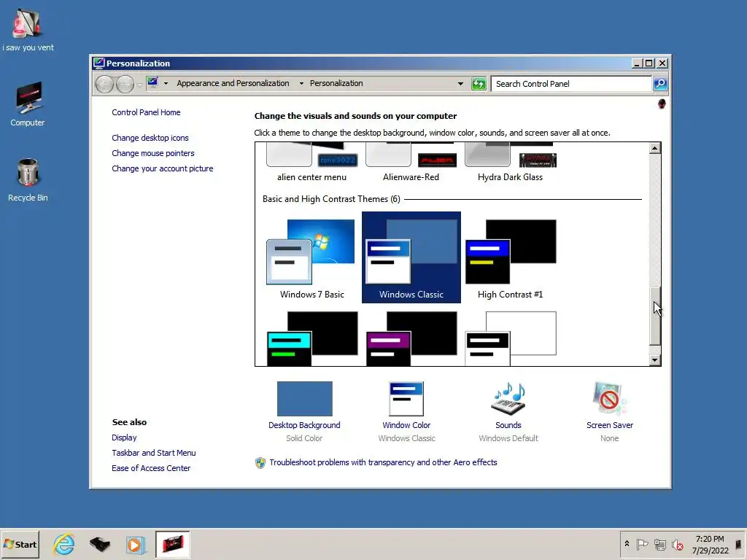Click Appearance and Personalization breadcrumb
Image resolution: width=747 pixels, height=560 pixels.
(x=233, y=83)
